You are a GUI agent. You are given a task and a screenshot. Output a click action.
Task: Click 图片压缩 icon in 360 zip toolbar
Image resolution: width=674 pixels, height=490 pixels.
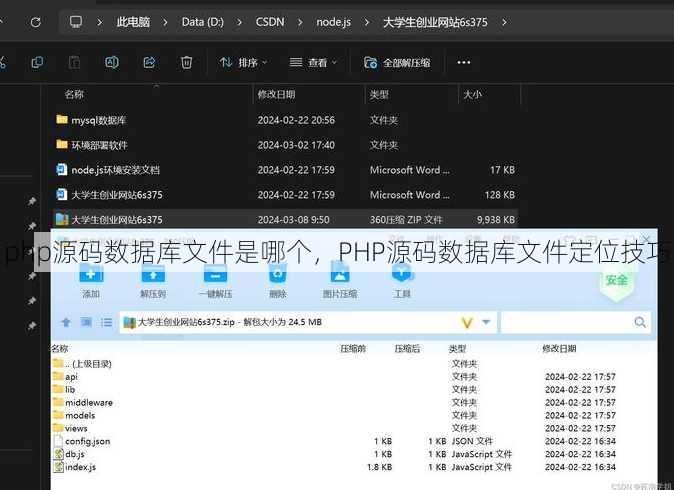point(340,272)
